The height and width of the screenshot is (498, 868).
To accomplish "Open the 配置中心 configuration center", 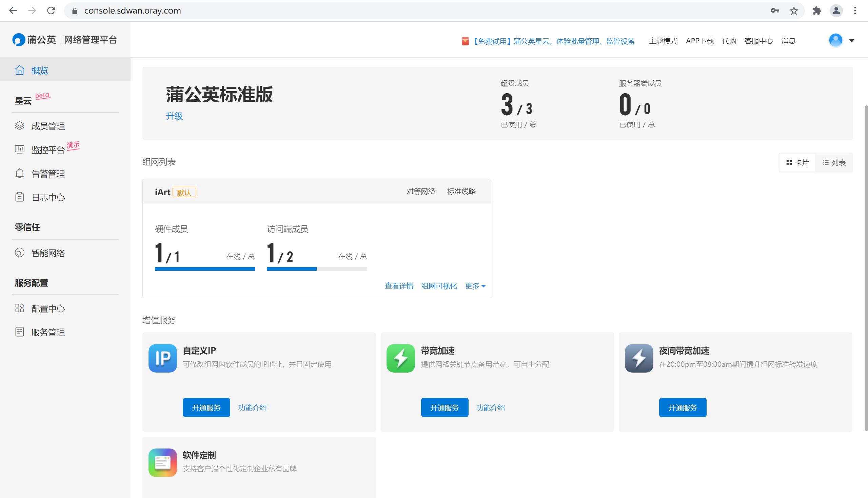I will 48,308.
